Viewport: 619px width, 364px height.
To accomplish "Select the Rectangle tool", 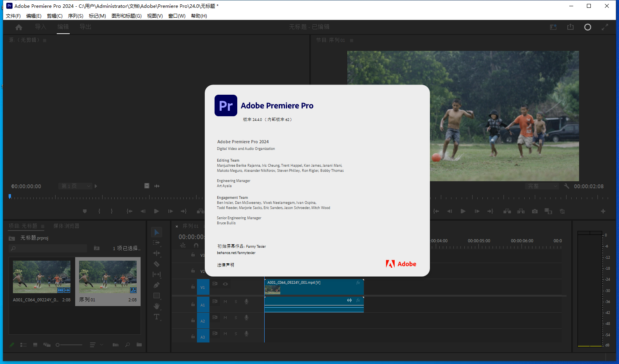I will pos(157,296).
